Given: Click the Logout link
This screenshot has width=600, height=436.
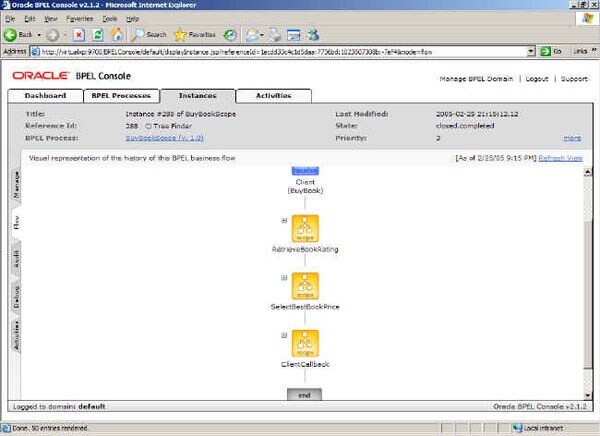Looking at the screenshot, I should 537,79.
